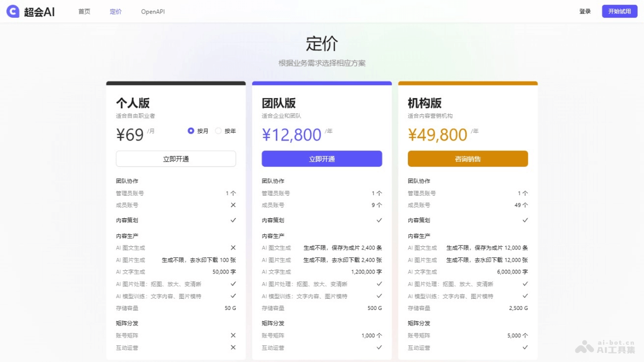Screen dimensions: 644x362
Task: Click the checkmark beside 内容策划 in 团队版
Action: 379,220
